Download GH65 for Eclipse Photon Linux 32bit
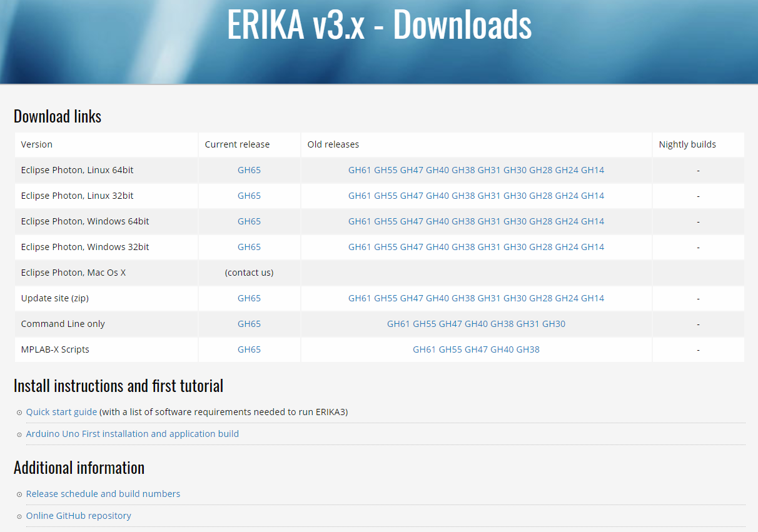The image size is (758, 532). (x=249, y=196)
